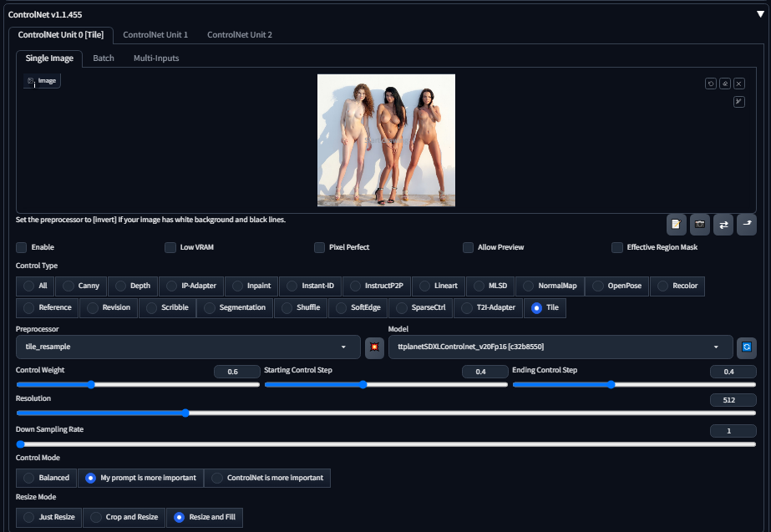Pick the T2I-Adapter control type

(489, 308)
